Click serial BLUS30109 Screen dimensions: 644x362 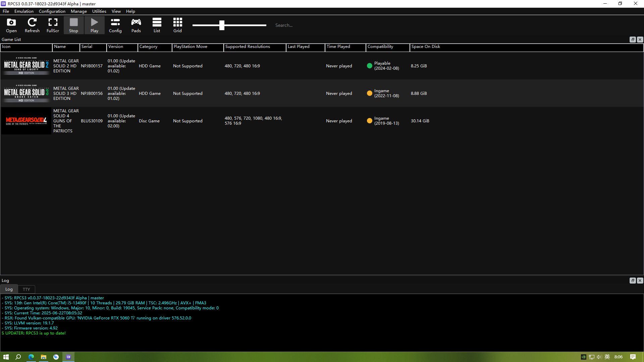point(92,121)
